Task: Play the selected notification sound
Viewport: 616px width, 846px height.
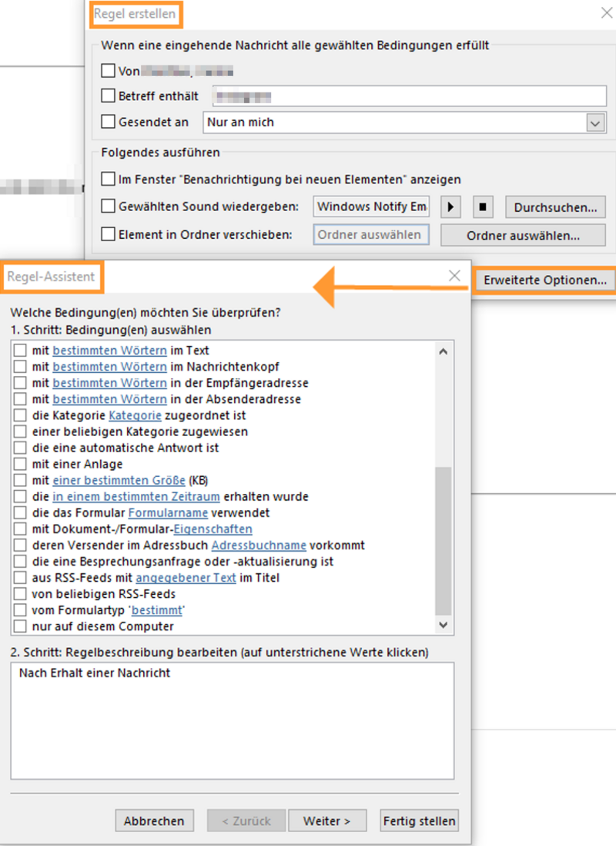Action: 450,207
